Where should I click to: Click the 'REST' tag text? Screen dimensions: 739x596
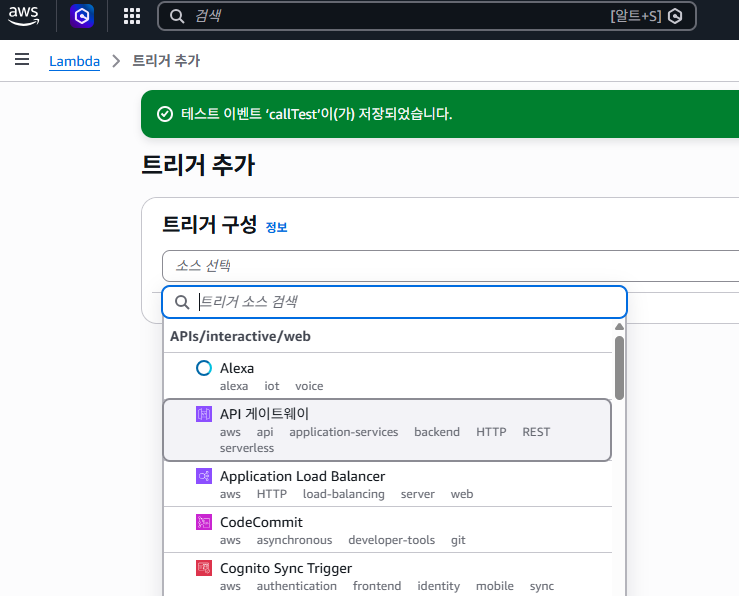point(536,432)
